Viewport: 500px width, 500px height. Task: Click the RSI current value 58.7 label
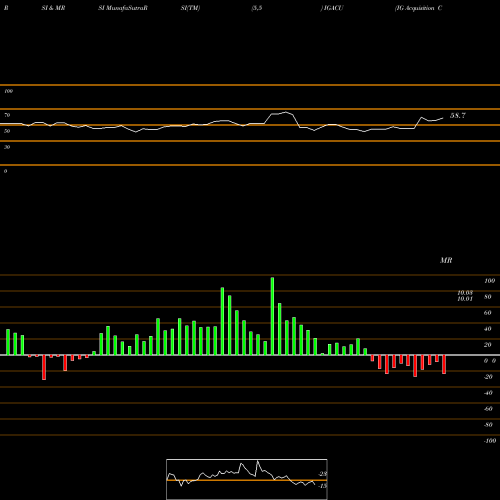[458, 116]
